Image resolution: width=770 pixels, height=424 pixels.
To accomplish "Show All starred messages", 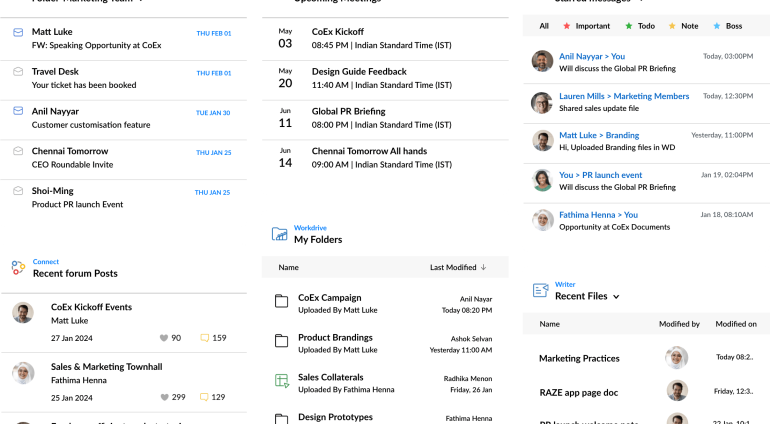I will click(x=544, y=26).
